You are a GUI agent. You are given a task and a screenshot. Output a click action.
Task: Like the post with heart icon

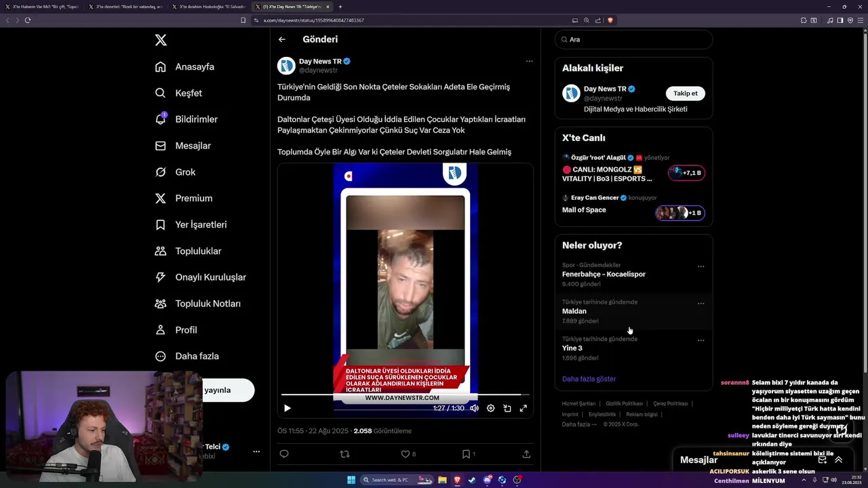406,454
